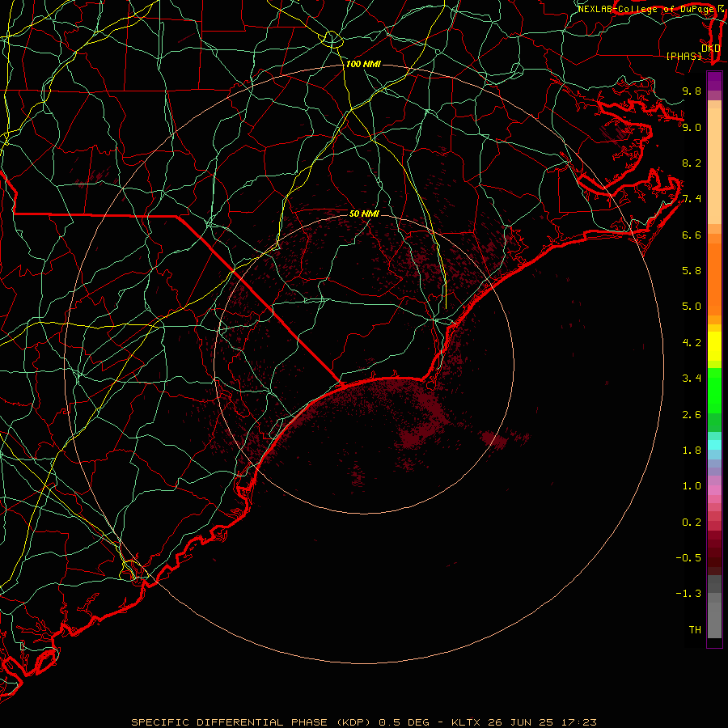Click the 4.2 scale value label

click(x=692, y=343)
